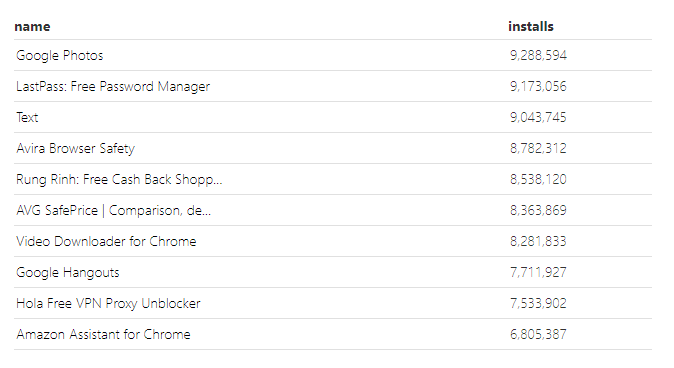Click install count 8,538,120
This screenshot has height=368, width=674.
click(x=538, y=179)
